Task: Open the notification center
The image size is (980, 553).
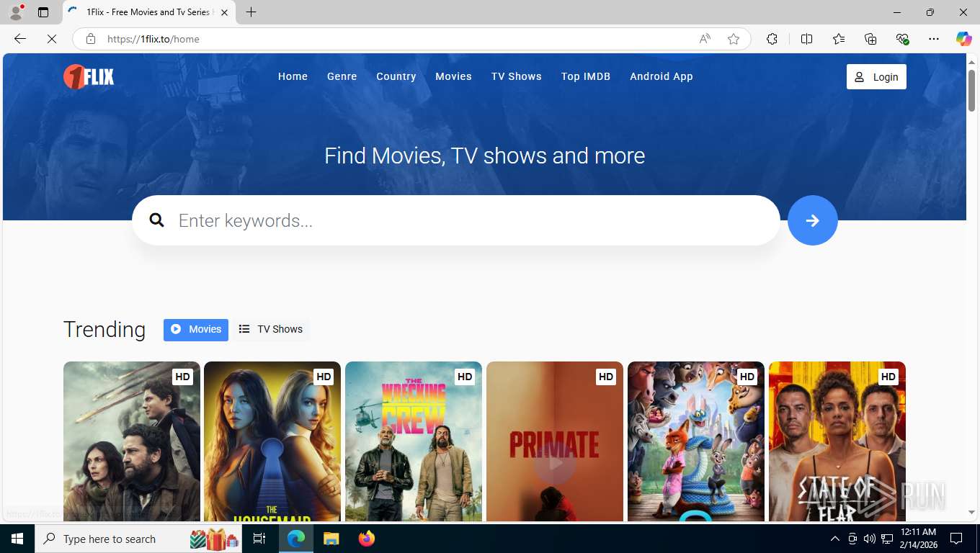Action: point(956,539)
